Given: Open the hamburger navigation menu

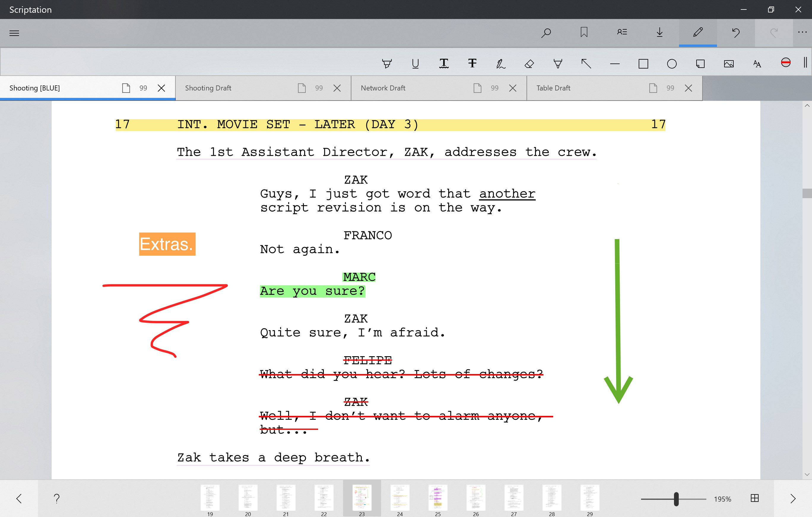Looking at the screenshot, I should click(14, 33).
